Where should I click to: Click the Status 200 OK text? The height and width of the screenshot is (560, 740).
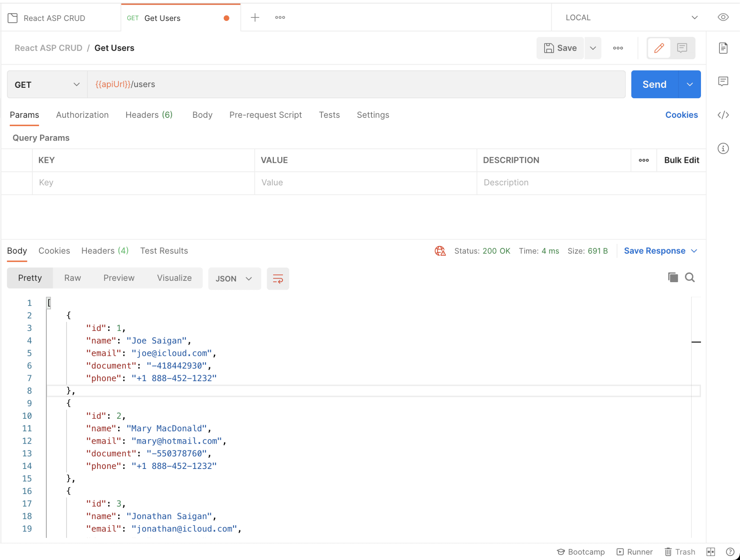[482, 251]
